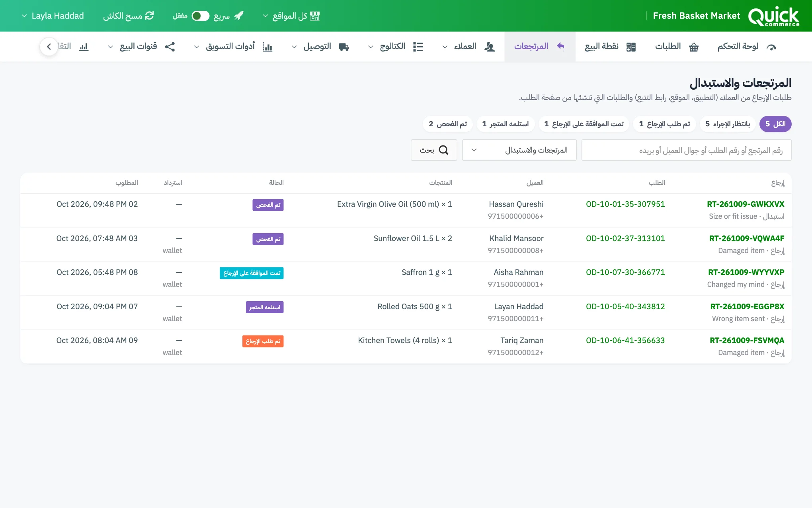Image resolution: width=812 pixels, height=508 pixels.
Task: Select the 'الكل 5' filter tab
Action: pyautogui.click(x=775, y=124)
